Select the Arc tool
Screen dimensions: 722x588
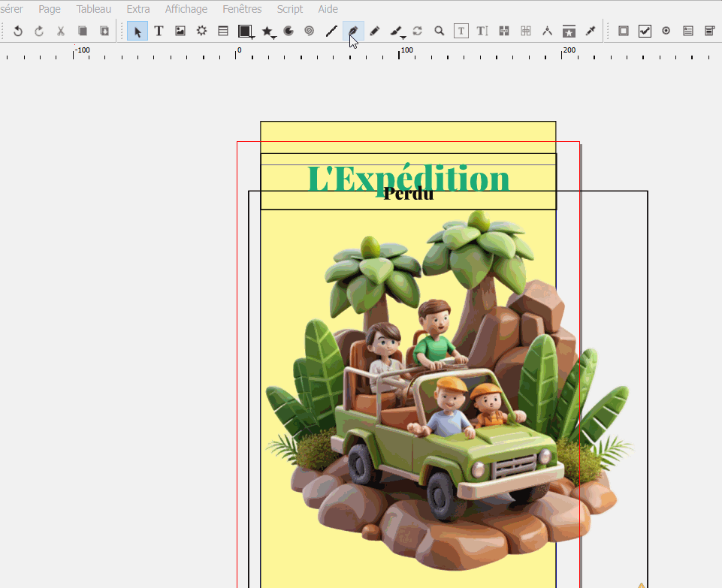[x=288, y=31]
